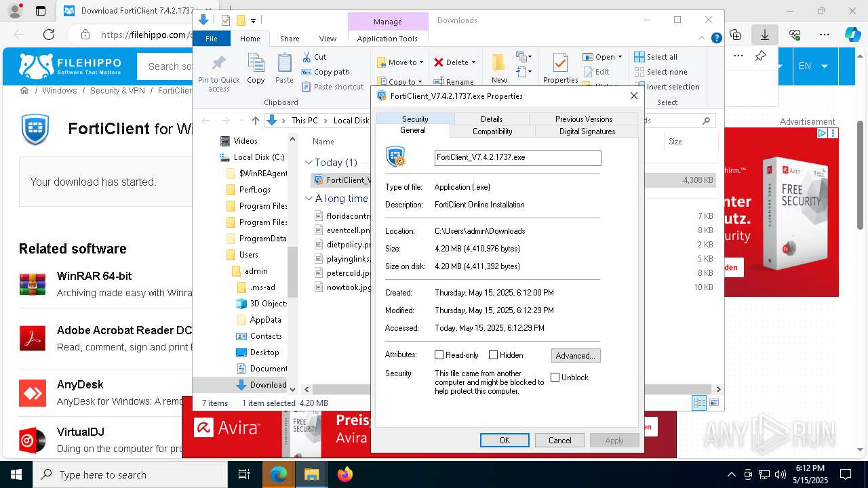Click Select all in Explorer ribbon
868x488 pixels.
tap(656, 57)
